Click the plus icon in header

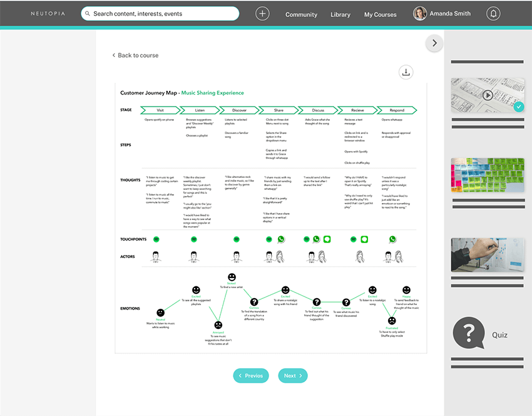tap(262, 14)
